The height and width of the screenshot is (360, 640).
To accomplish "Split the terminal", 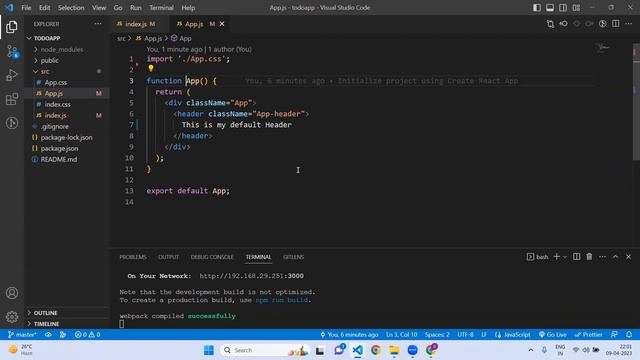I will pyautogui.click(x=576, y=257).
